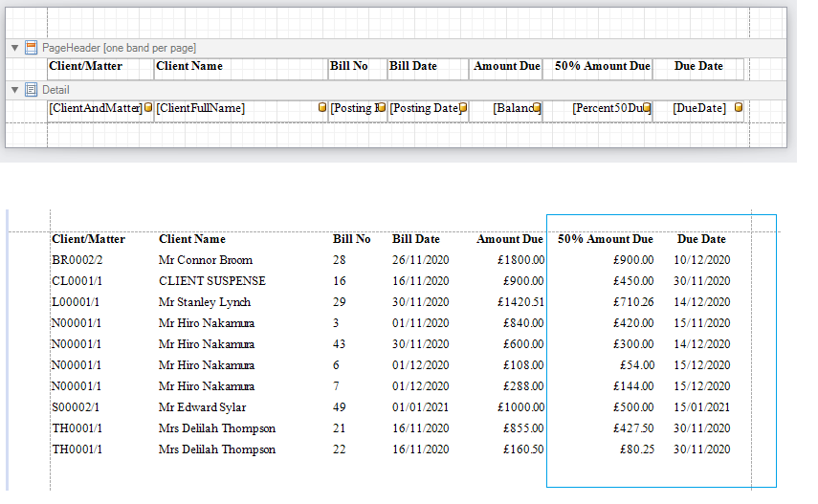
Task: Click Mr Stanley Lynch in preview
Action: pyautogui.click(x=205, y=302)
